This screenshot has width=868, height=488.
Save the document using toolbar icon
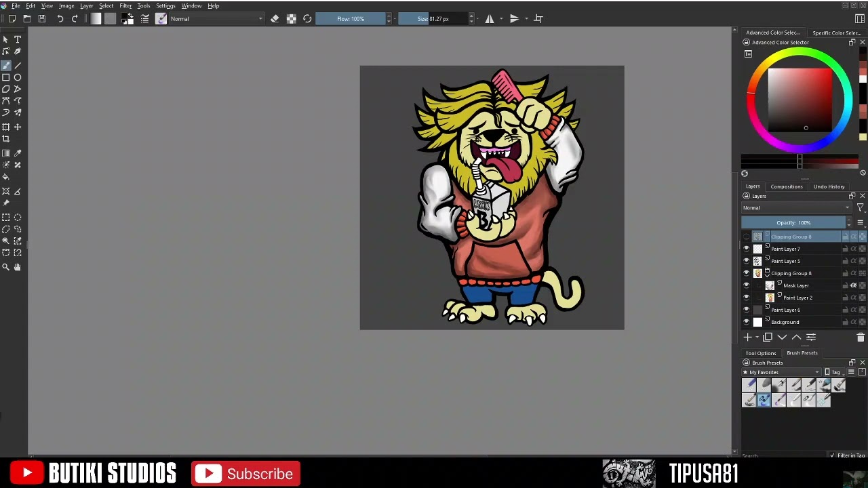click(x=42, y=19)
